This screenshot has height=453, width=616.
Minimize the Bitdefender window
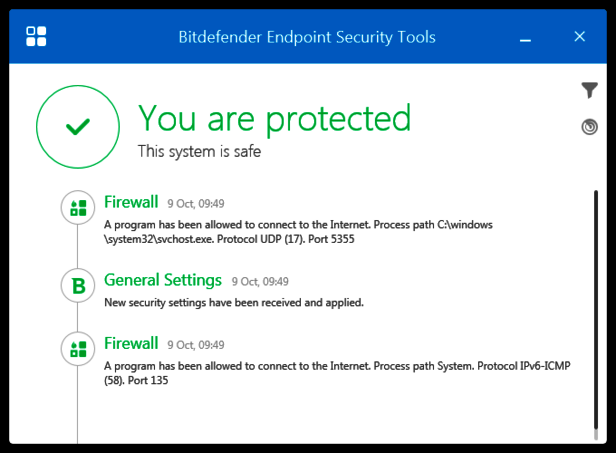525,37
